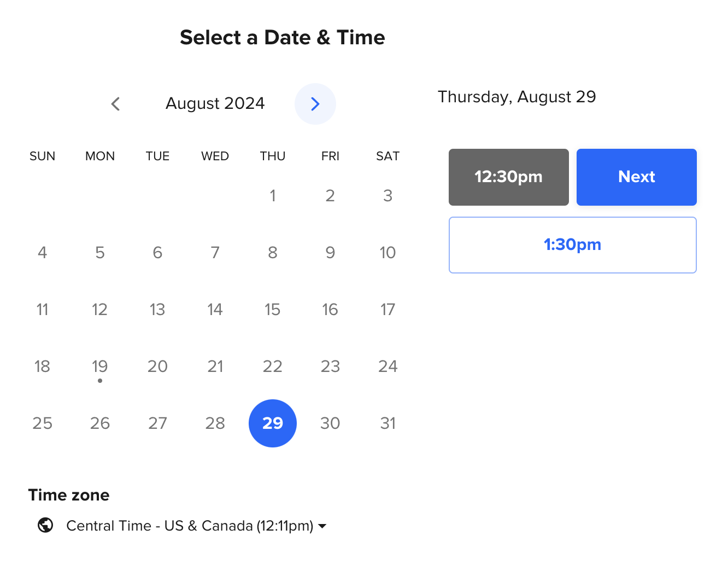
Task: Click the left-pointing chevron next to August
Action: [115, 104]
